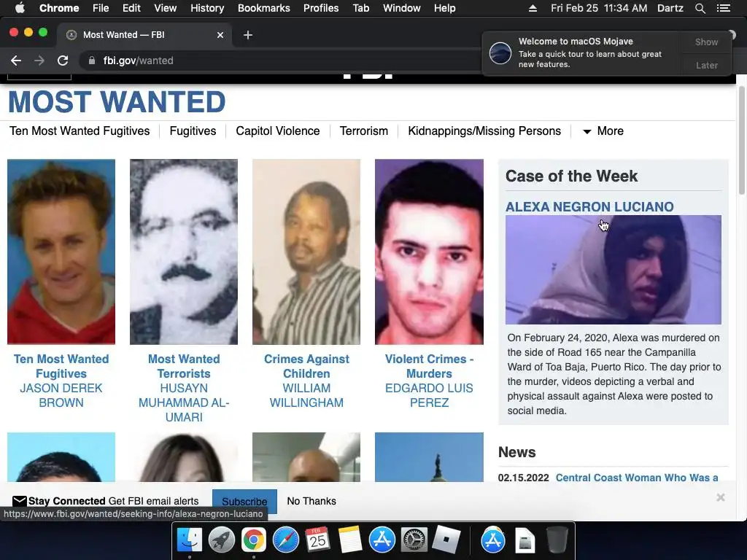The height and width of the screenshot is (560, 747).
Task: Open the View menu
Action: 166,8
